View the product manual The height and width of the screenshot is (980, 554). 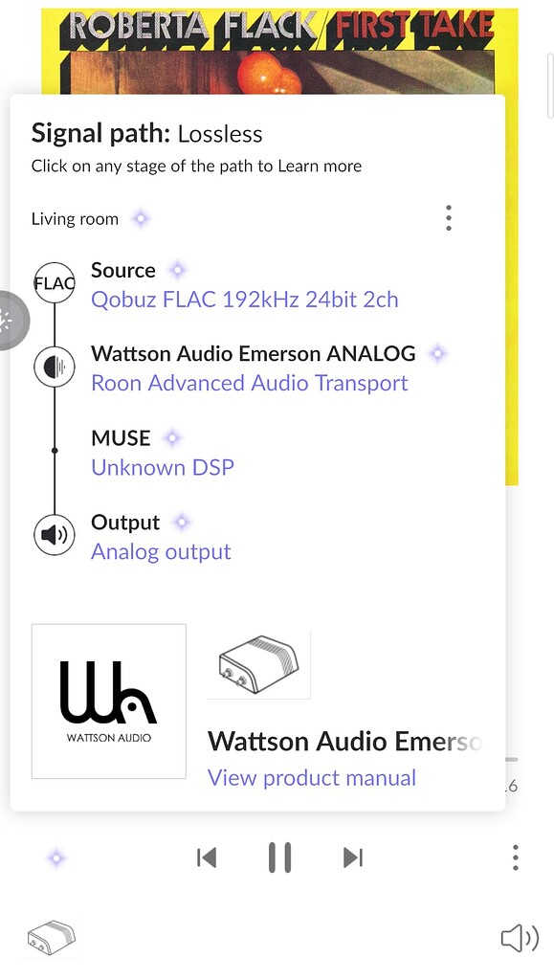(311, 777)
